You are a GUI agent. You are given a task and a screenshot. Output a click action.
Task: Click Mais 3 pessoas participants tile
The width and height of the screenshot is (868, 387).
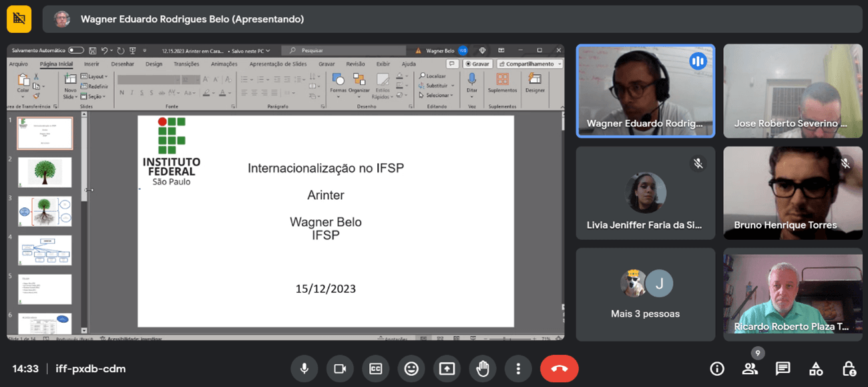click(x=646, y=295)
